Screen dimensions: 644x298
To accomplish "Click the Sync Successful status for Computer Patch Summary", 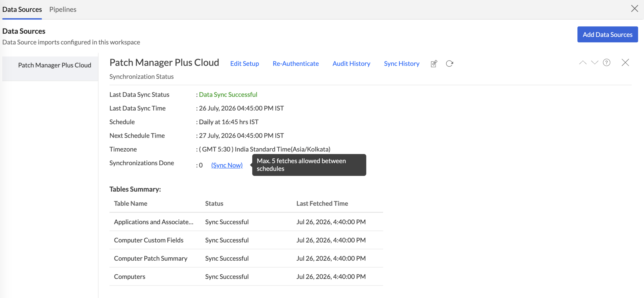I will tap(227, 258).
